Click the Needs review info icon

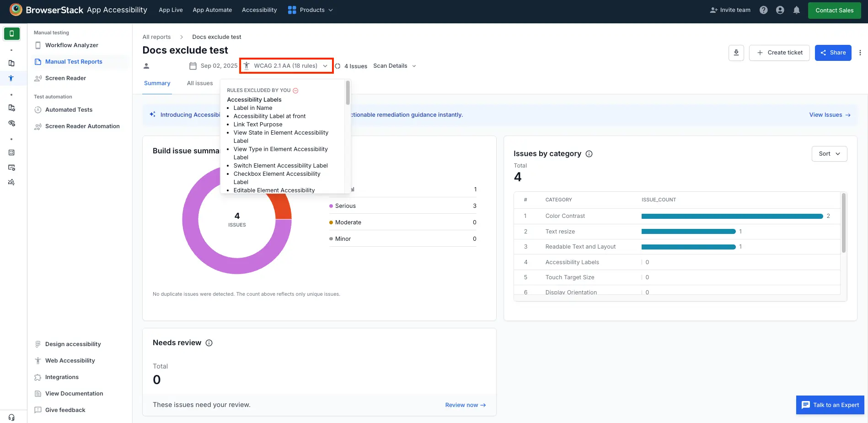pos(209,343)
